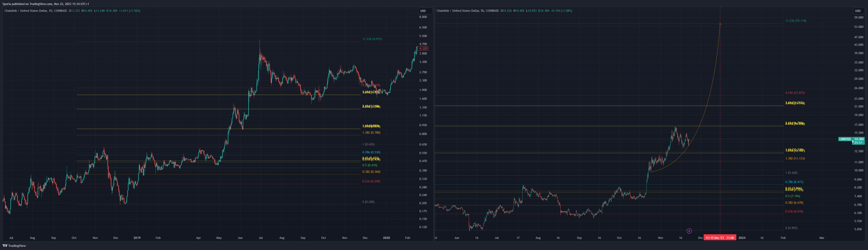The height and width of the screenshot is (250, 868).
Task: Select the '0.236 (0.299)' Fibonacci label
Action: pyautogui.click(x=371, y=181)
